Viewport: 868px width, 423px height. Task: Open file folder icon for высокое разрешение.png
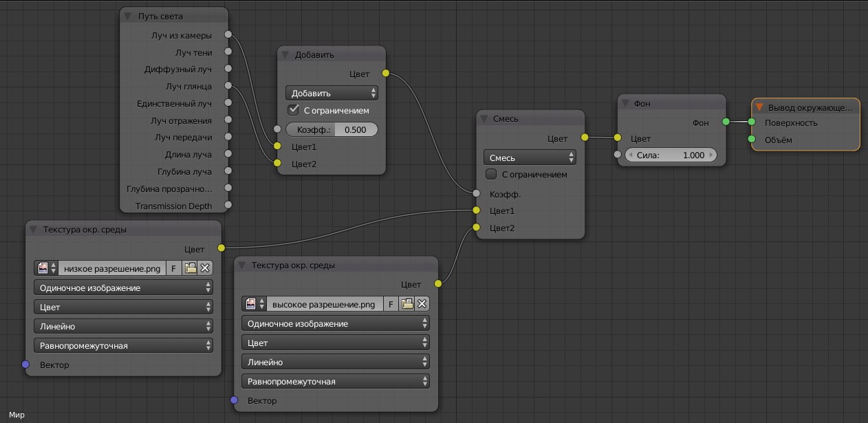click(408, 304)
